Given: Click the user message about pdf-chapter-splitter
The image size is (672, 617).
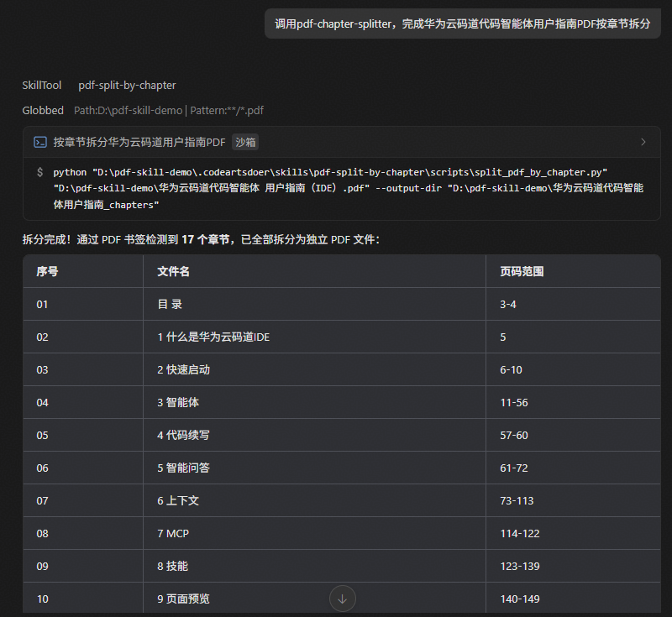Looking at the screenshot, I should tap(463, 24).
